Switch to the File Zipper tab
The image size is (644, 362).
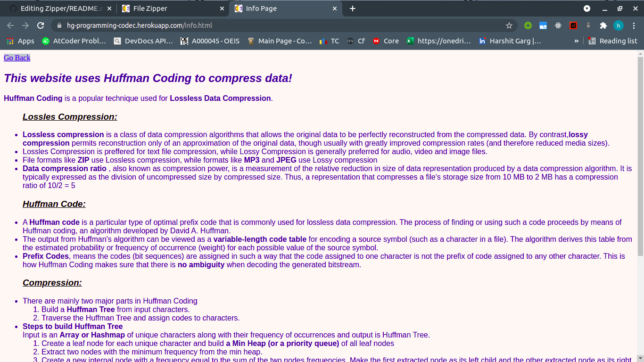(x=173, y=8)
